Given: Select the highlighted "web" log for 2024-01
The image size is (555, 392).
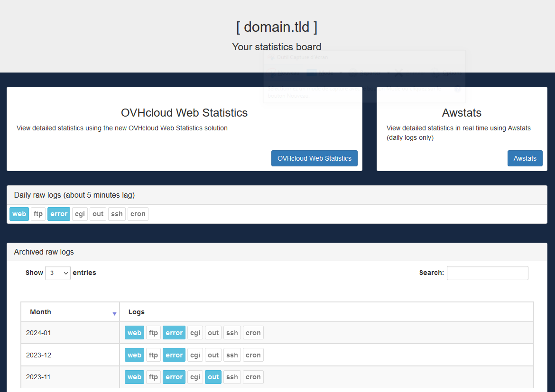Looking at the screenshot, I should [134, 332].
